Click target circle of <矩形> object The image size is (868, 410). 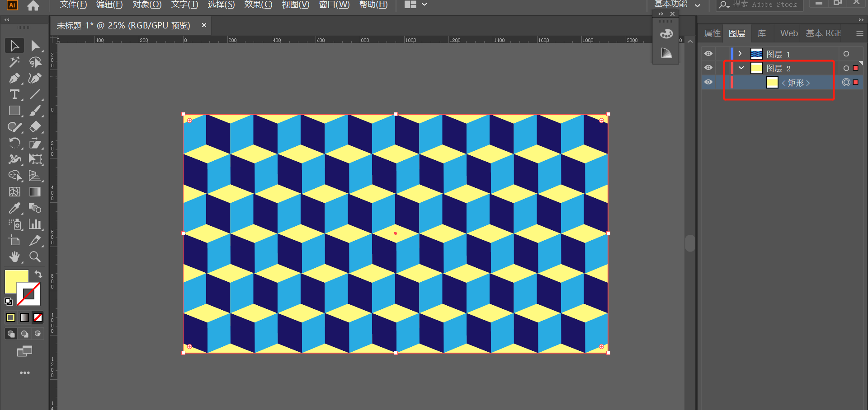click(846, 82)
